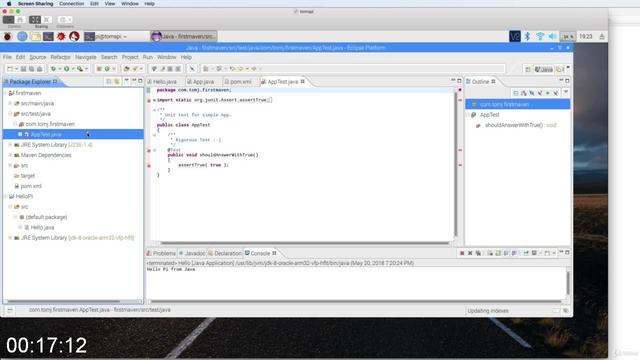Click the New toolbar icon
Viewport: 640px width, 360px height.
[10, 69]
